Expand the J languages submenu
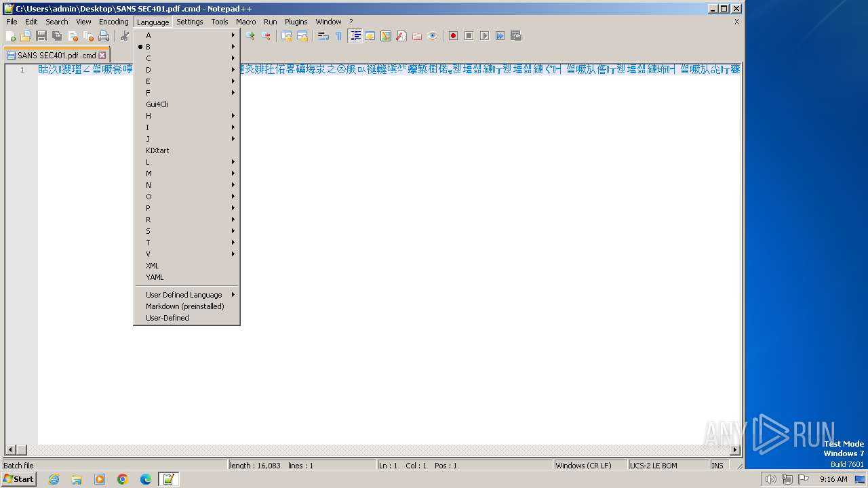 187,139
